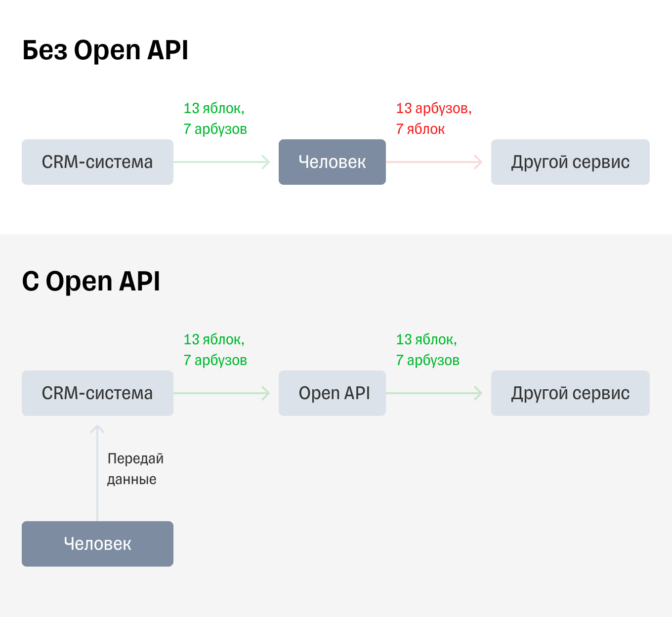Click the top green '13 яблок, 7 арбузов' label
Image resolution: width=672 pixels, height=617 pixels.
tap(215, 119)
